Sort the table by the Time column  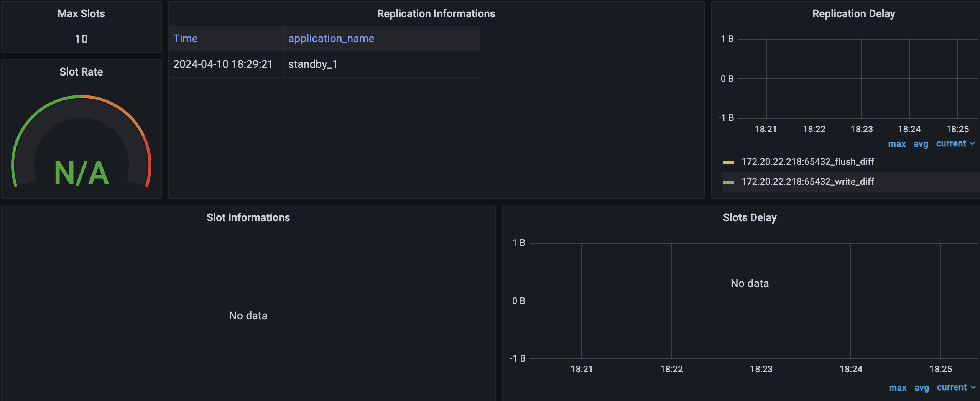[186, 39]
